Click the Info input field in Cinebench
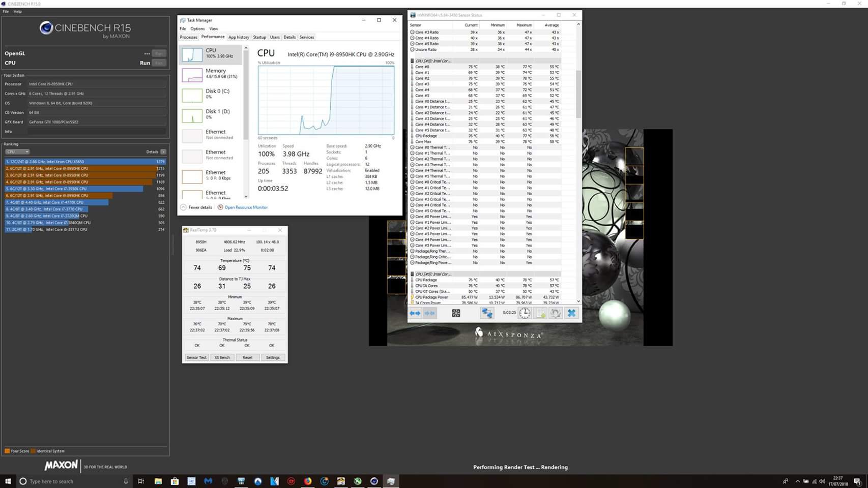Screen dimensions: 868x488 [x=97, y=132]
